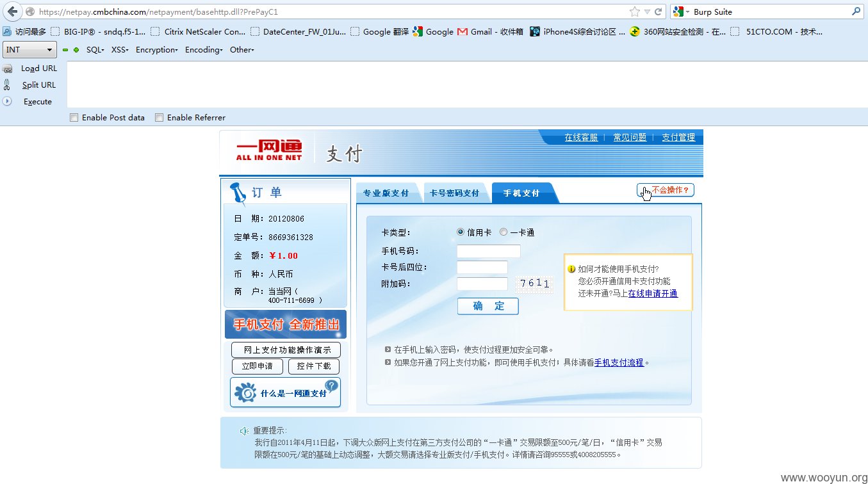The width and height of the screenshot is (868, 484).
Task: Open 支付管理 link
Action: pyautogui.click(x=678, y=138)
